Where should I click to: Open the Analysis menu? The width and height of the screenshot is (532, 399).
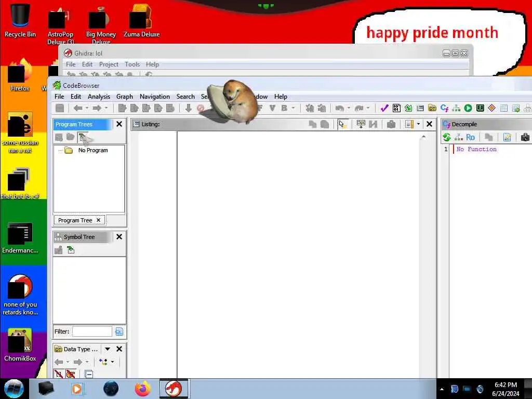[x=99, y=96]
